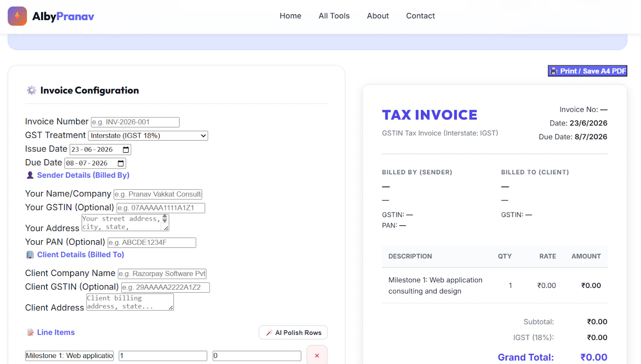Click the line item quantity field

point(163,356)
